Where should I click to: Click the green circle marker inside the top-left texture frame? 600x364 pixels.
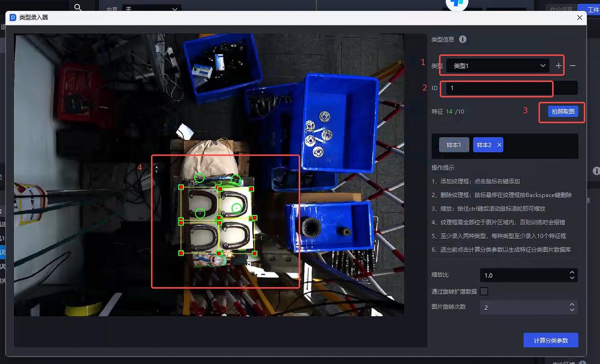point(200,213)
